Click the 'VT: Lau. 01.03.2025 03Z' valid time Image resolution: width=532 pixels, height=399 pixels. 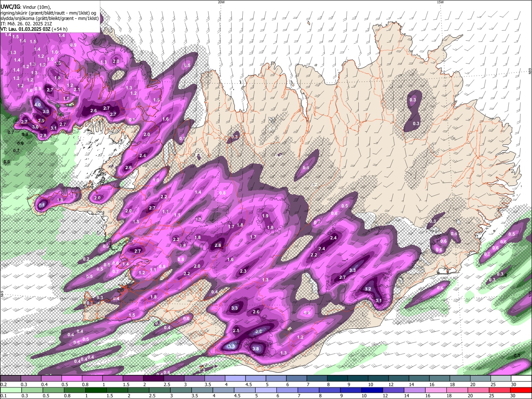pos(25,29)
